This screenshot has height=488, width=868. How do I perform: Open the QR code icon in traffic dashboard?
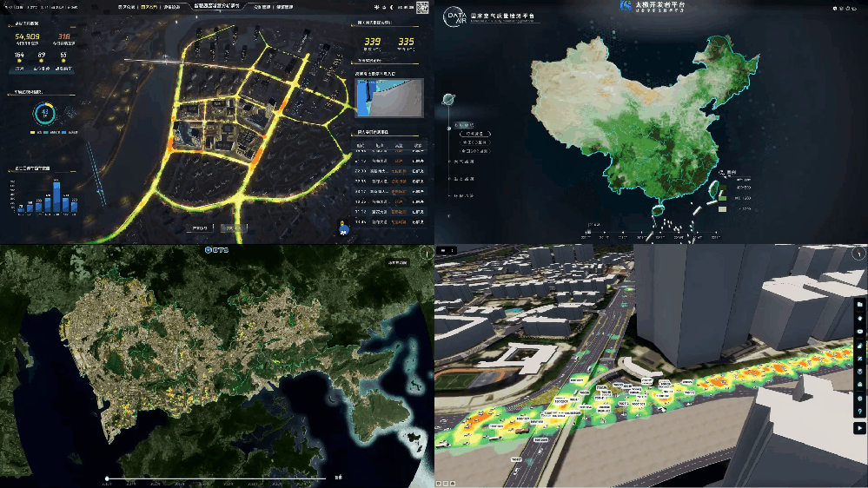tap(421, 7)
